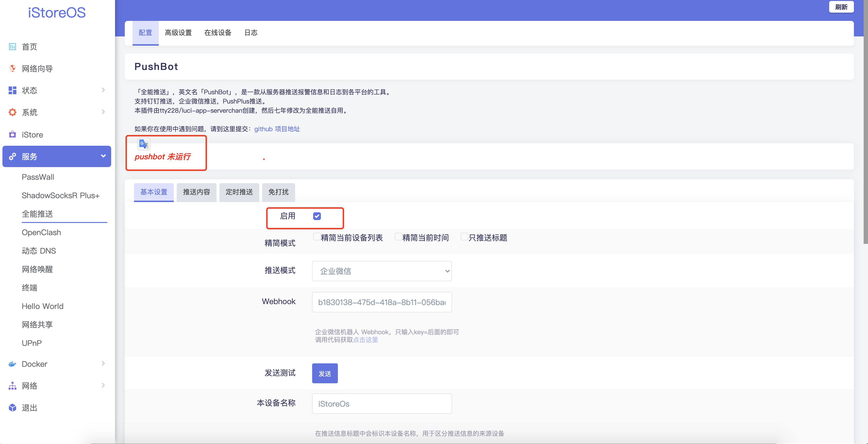Click the network (网络) topology icon
The width and height of the screenshot is (868, 444).
[x=12, y=386]
